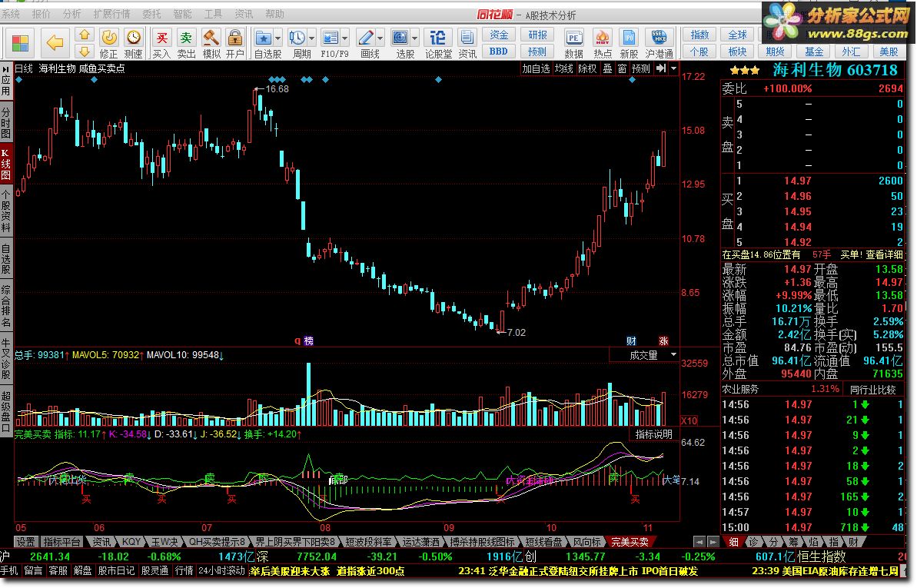This screenshot has height=588, width=917.
Task: Click the 开户 open account lock icon
Action: coord(235,43)
